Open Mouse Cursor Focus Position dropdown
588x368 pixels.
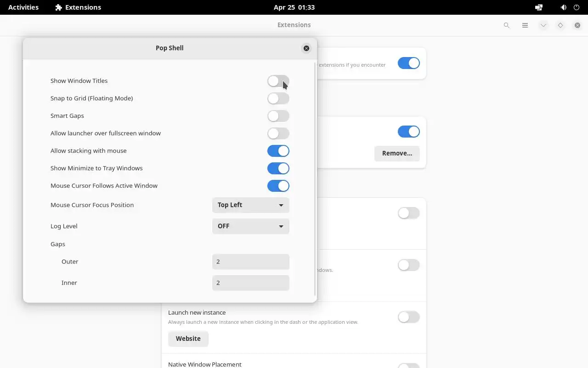pyautogui.click(x=251, y=205)
